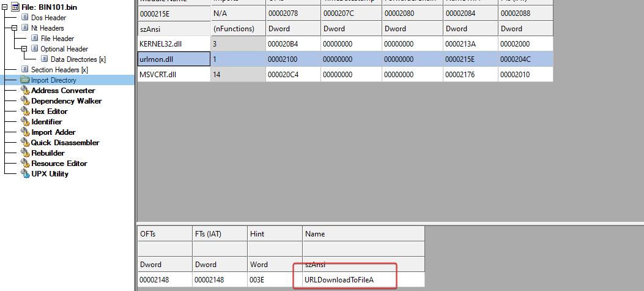Select the MSVCRT.dll module row
Viewport: 644px width, 291px height.
click(x=174, y=75)
